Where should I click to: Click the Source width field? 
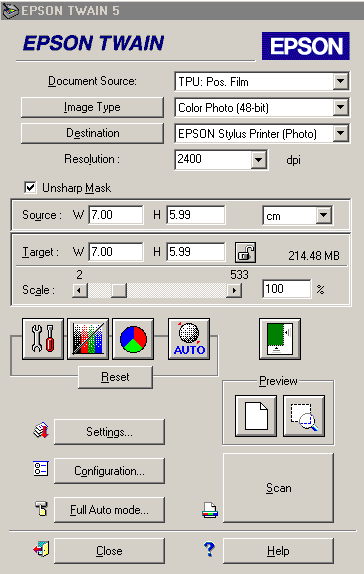coord(116,215)
